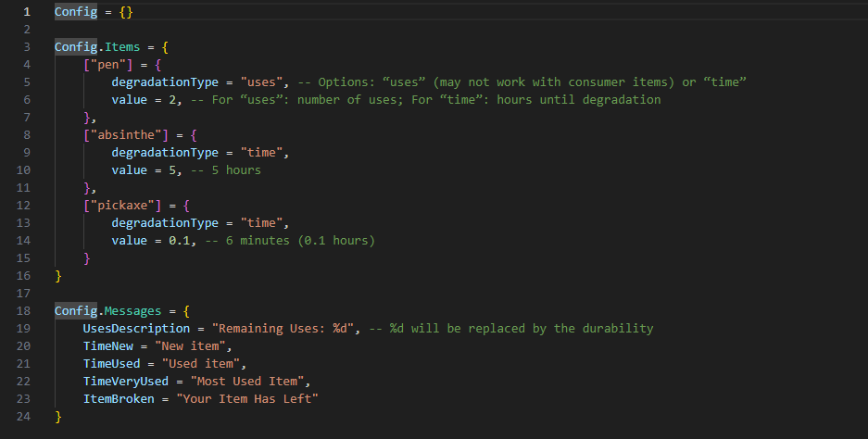868x439 pixels.
Task: Click the value 0.1 on line 14
Action: click(x=180, y=240)
